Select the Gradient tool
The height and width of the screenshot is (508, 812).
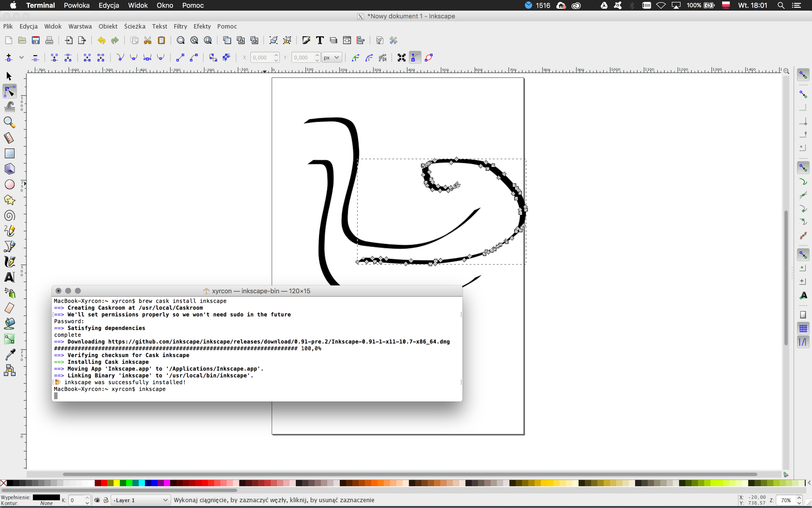tap(10, 339)
